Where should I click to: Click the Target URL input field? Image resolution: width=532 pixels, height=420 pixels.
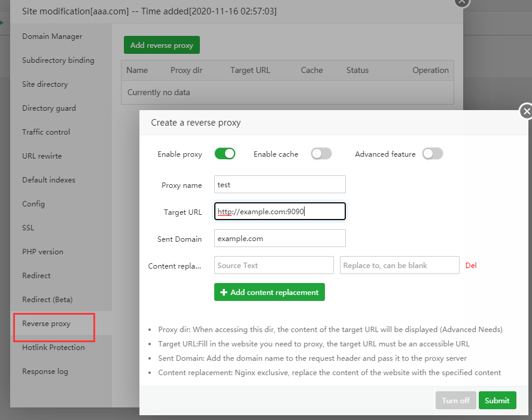[279, 212]
